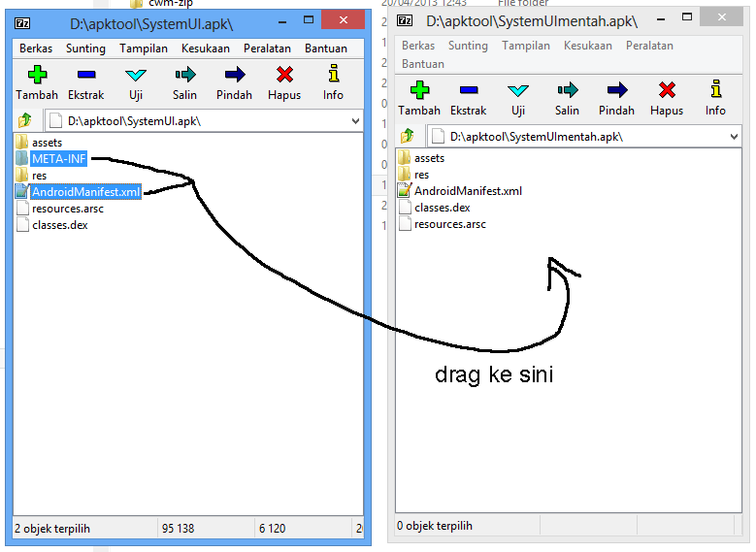Open Kesukaan menu in SystemUI.apk window
The width and height of the screenshot is (756, 552).
click(206, 49)
